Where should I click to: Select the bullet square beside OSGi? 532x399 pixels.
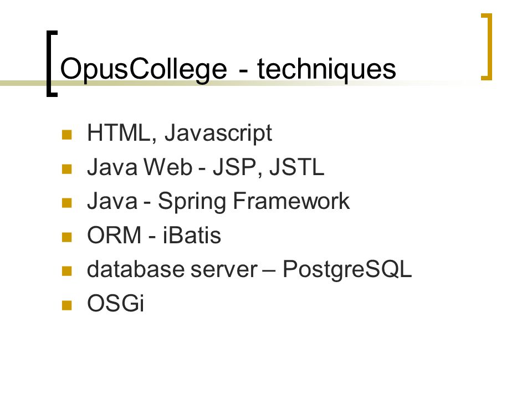tap(67, 305)
